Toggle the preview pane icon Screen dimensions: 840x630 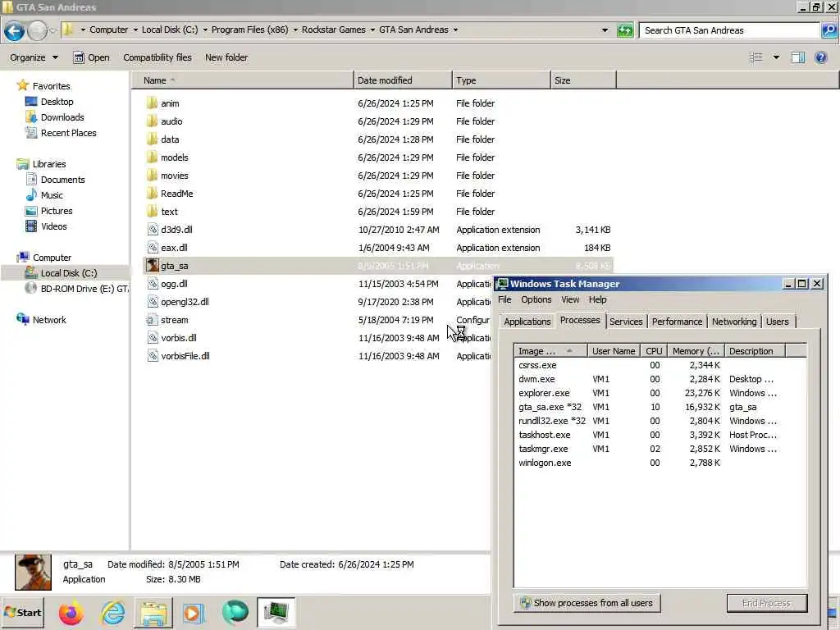pos(797,57)
